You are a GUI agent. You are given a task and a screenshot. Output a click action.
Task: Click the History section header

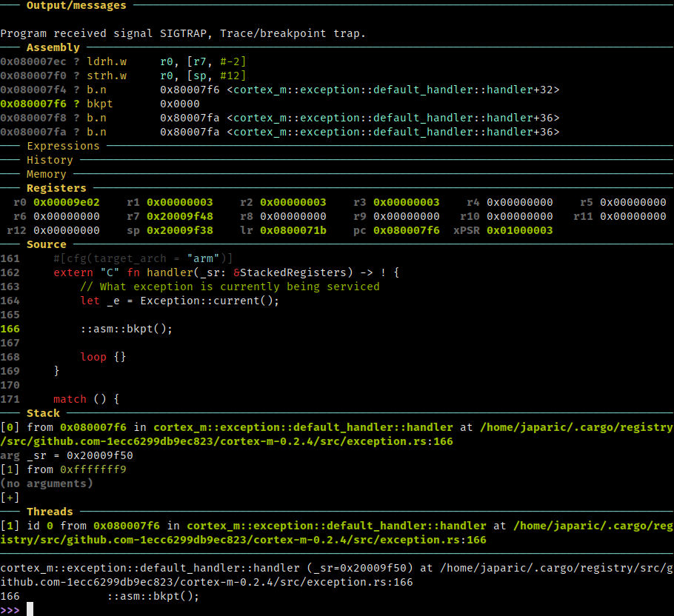pyautogui.click(x=50, y=160)
